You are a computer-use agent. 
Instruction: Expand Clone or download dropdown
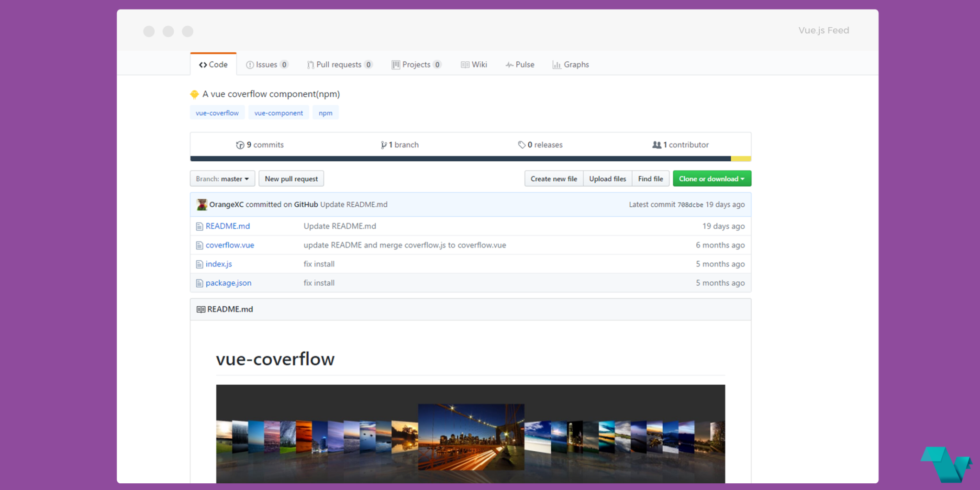pyautogui.click(x=712, y=178)
